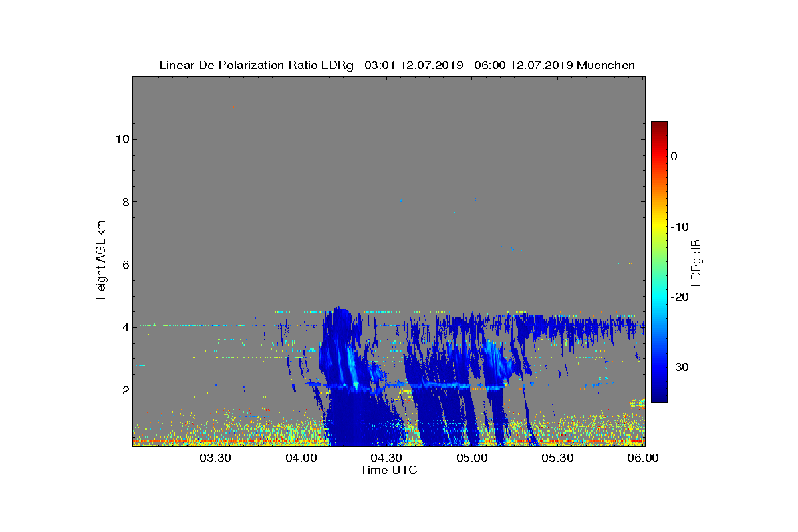
Task: Click the dark red top of the colorbar
Action: click(659, 126)
